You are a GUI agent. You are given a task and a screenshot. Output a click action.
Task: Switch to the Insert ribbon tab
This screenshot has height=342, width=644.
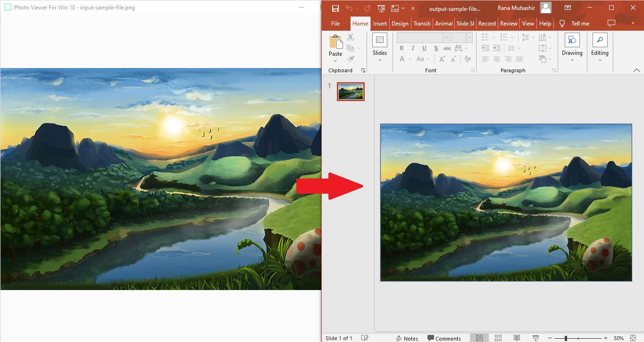pos(380,23)
